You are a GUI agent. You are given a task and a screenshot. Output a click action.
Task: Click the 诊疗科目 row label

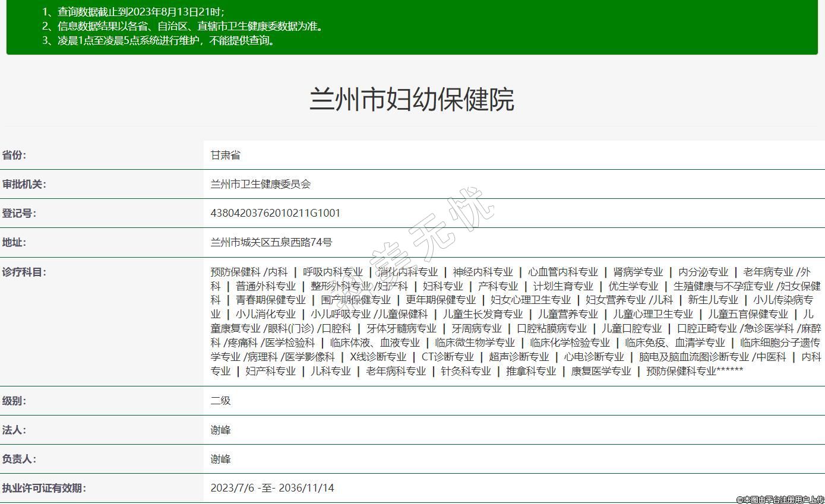tap(24, 272)
